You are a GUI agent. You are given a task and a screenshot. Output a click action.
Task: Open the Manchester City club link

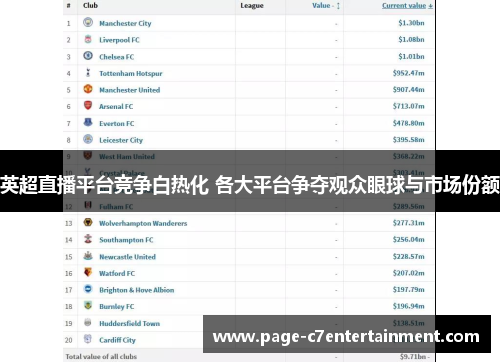tap(125, 23)
